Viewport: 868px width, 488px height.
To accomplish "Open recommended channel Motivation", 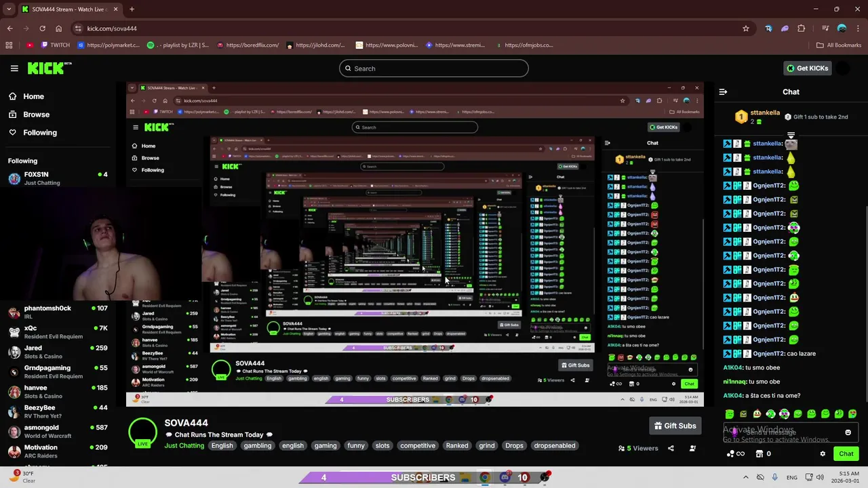I will tap(58, 451).
